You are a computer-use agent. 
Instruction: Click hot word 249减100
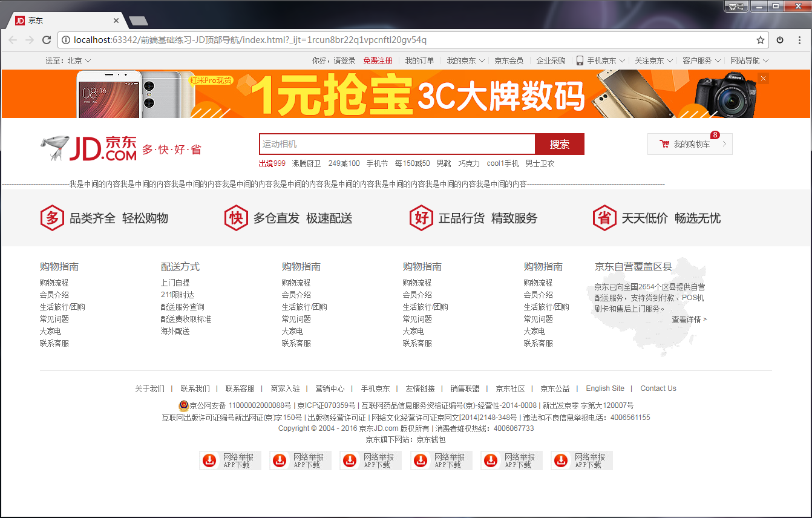[x=344, y=163]
